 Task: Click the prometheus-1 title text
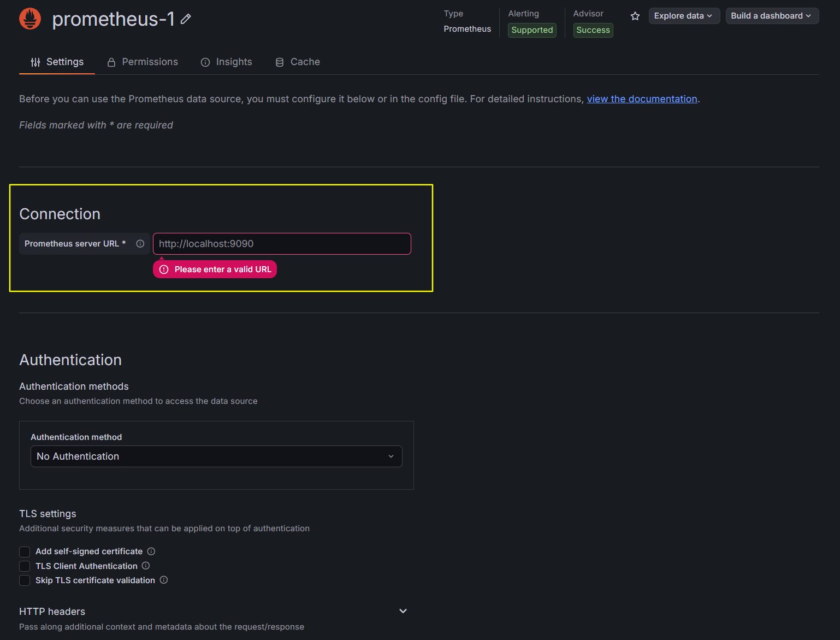coord(113,19)
